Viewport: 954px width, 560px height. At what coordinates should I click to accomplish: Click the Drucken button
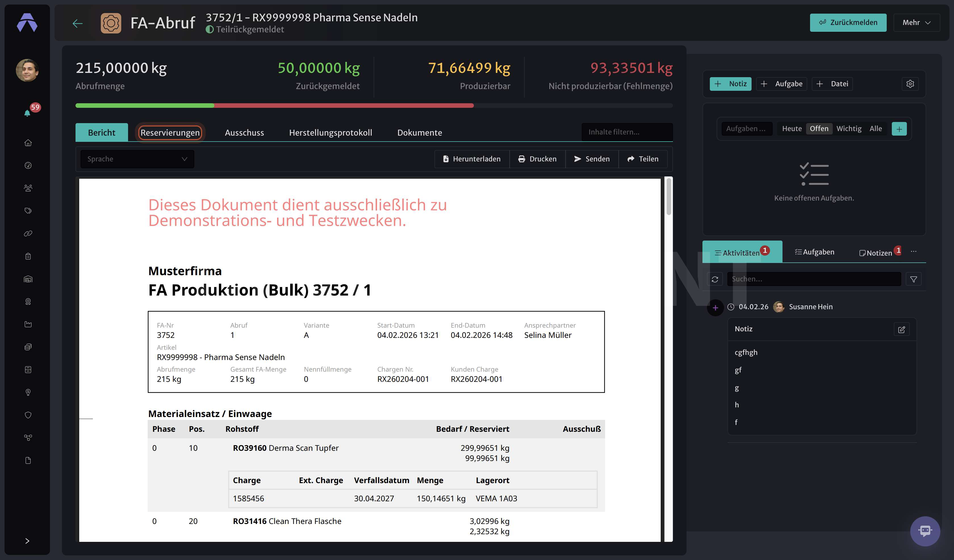(x=537, y=159)
